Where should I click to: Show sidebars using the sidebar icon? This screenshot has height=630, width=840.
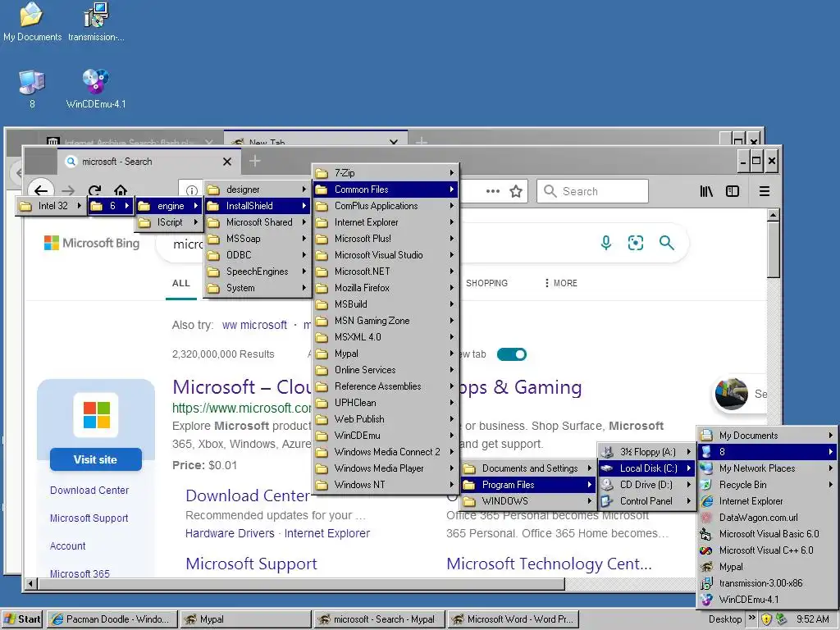pos(733,191)
